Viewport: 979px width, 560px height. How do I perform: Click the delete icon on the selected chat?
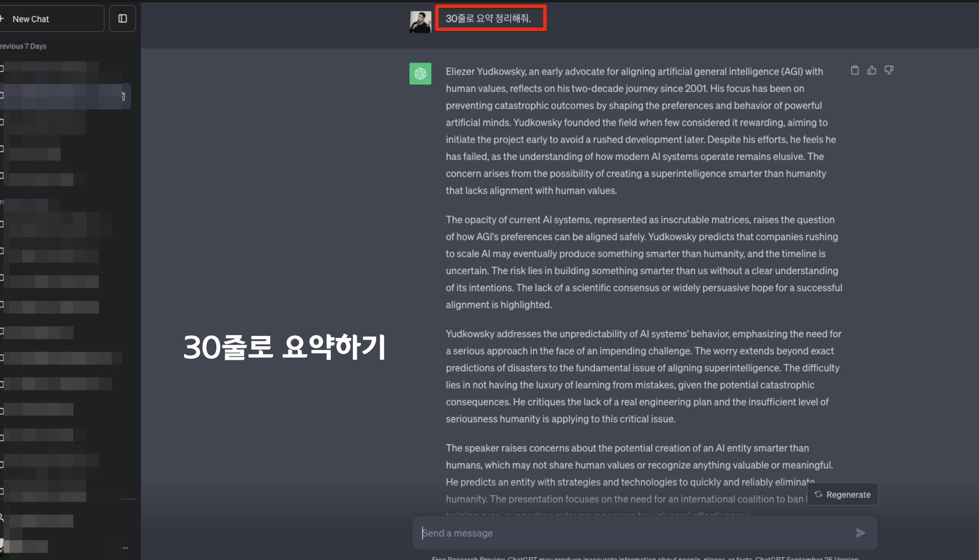(123, 96)
